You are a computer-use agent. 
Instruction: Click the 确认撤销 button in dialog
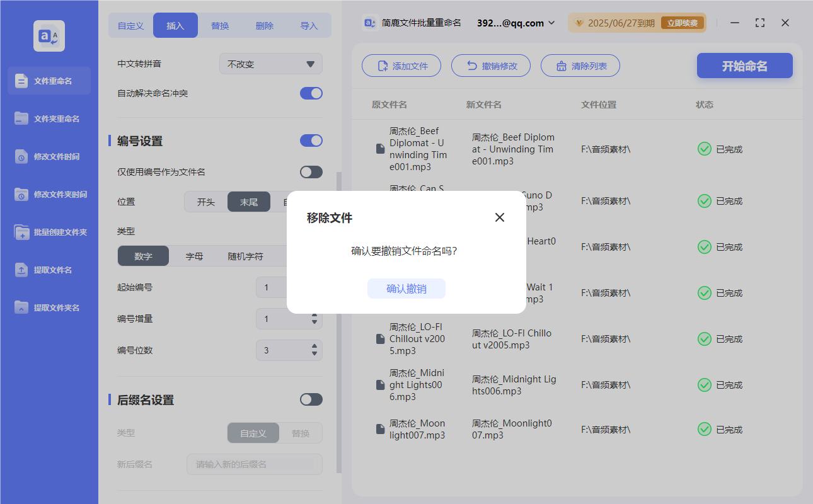[x=407, y=289]
